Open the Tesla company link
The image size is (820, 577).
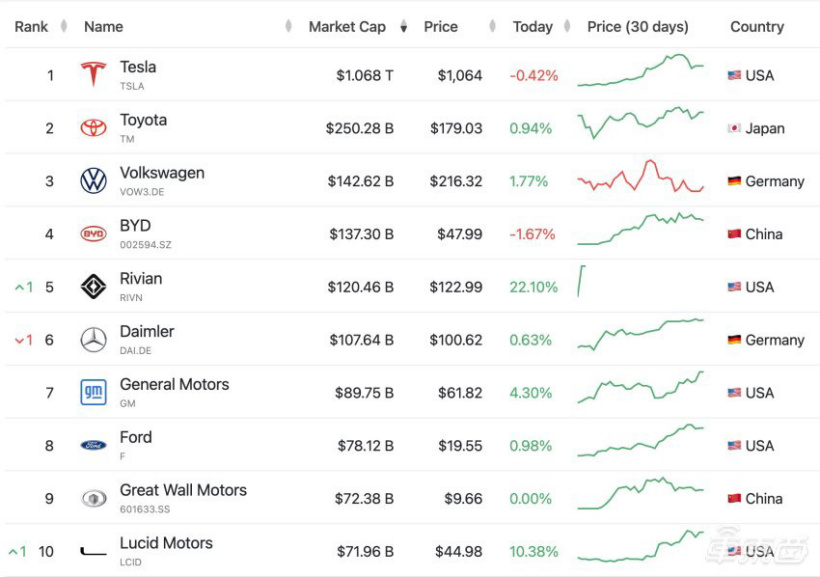tap(138, 67)
